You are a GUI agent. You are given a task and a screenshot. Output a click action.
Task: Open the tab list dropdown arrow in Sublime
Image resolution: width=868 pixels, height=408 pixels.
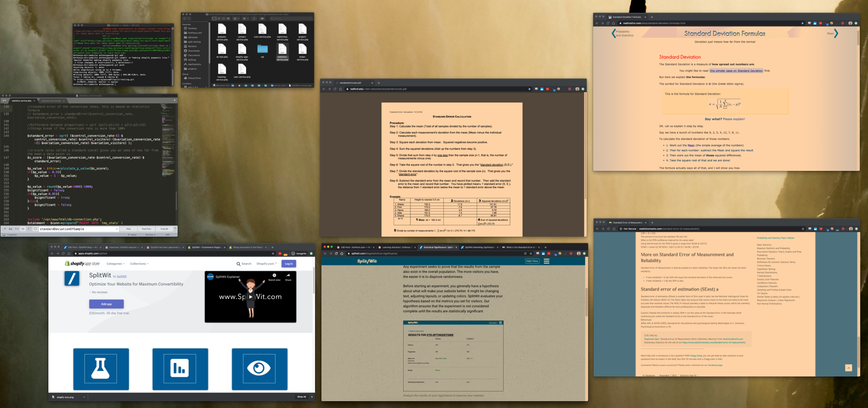point(174,101)
